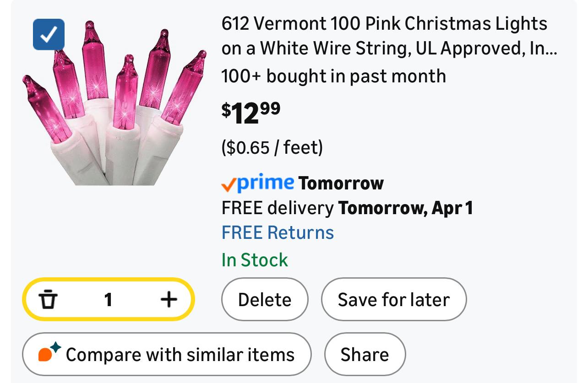The image size is (588, 383).
Task: Click the Delete button
Action: 265,300
